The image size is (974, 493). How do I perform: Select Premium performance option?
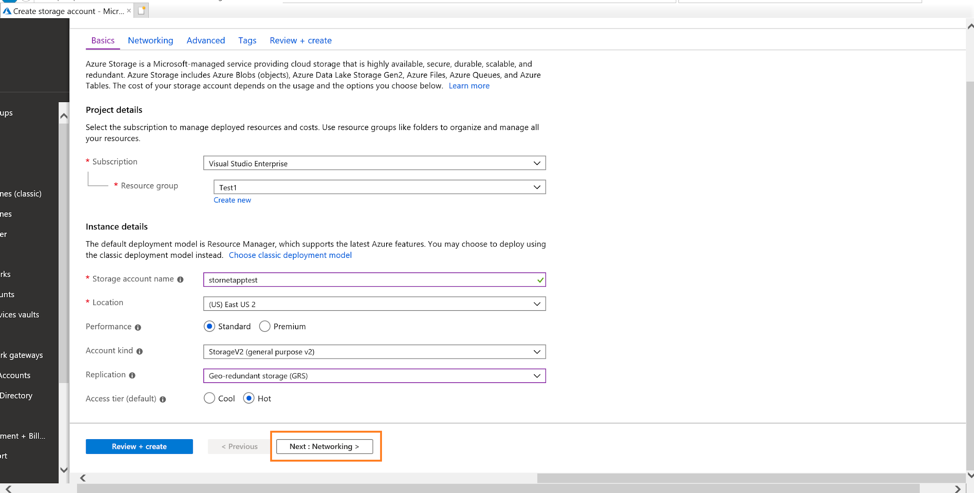click(265, 327)
